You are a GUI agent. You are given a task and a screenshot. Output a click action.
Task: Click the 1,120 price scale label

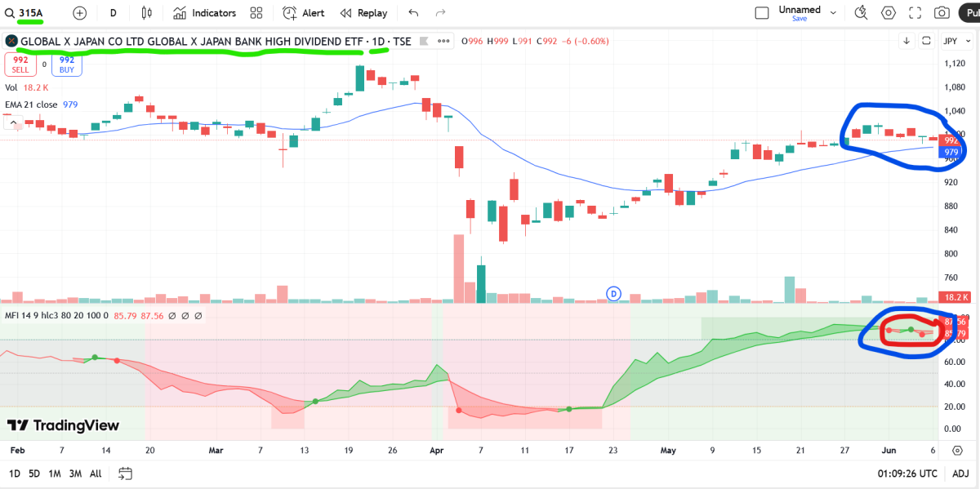(954, 64)
